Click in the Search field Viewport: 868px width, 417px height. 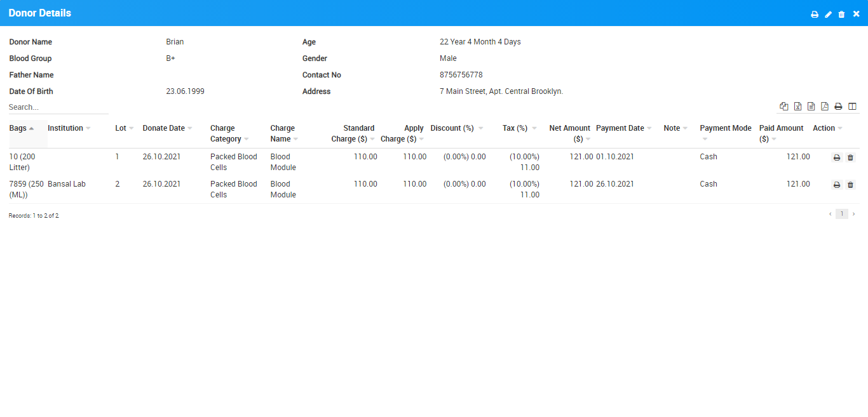point(58,107)
